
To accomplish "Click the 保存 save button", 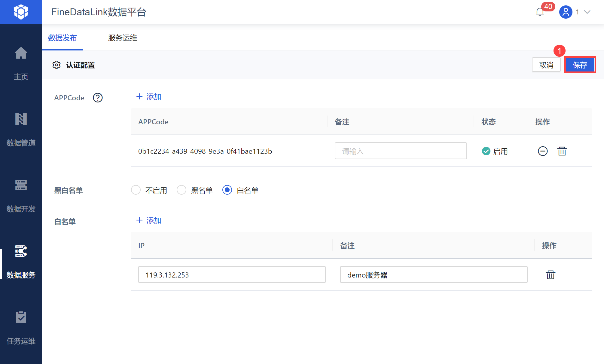I will click(x=580, y=65).
